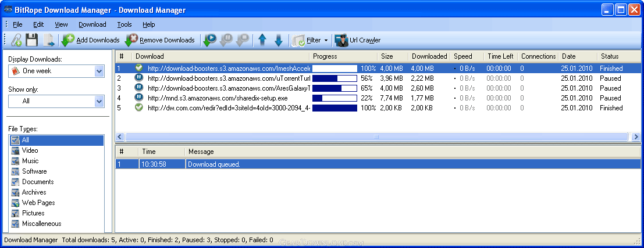
Task: Click Finished status of ImeshAccele row
Action: (611, 69)
